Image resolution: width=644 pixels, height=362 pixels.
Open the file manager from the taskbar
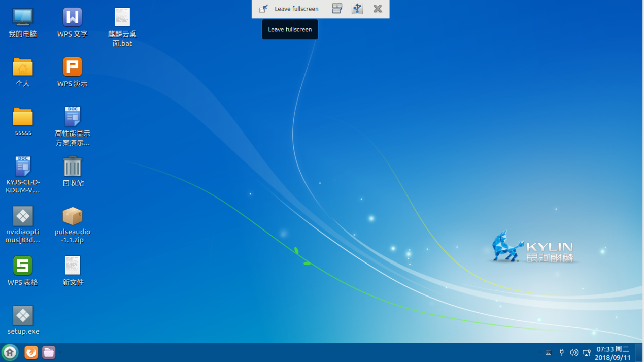[x=49, y=352]
